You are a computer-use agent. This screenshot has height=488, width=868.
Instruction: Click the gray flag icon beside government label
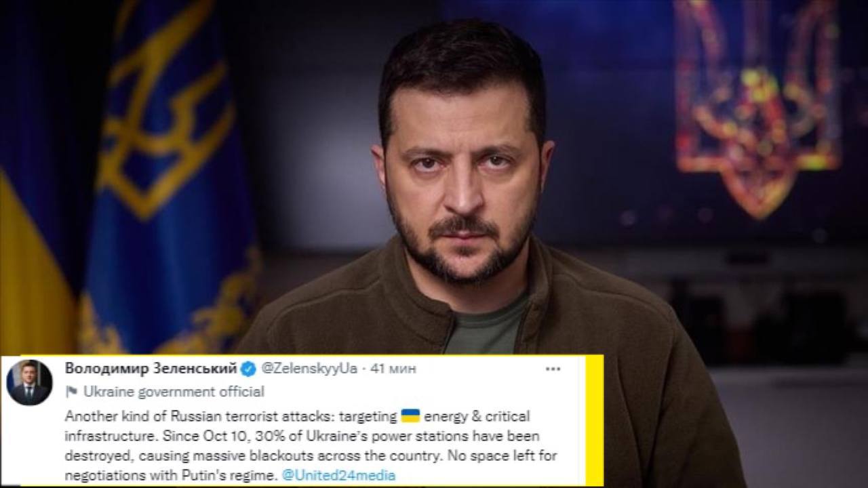[71, 392]
